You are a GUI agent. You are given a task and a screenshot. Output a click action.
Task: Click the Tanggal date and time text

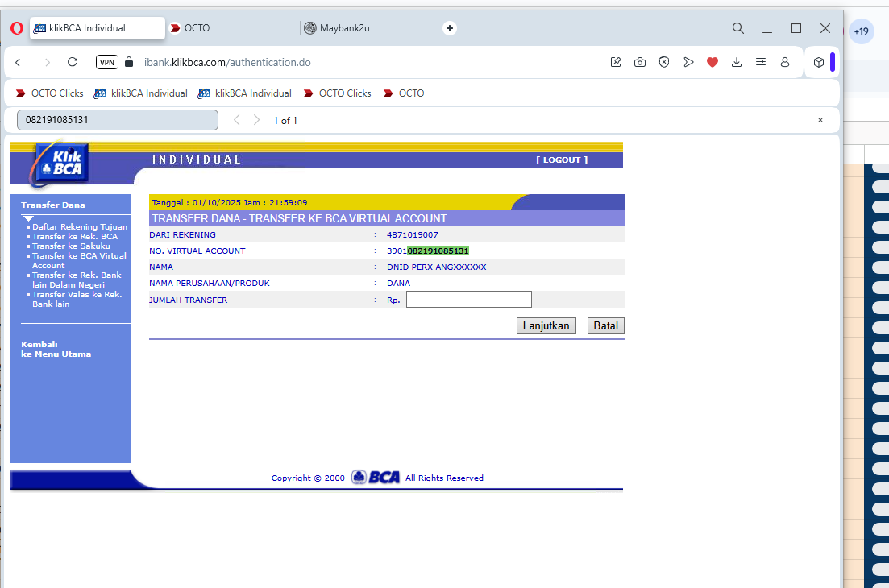[x=230, y=202]
